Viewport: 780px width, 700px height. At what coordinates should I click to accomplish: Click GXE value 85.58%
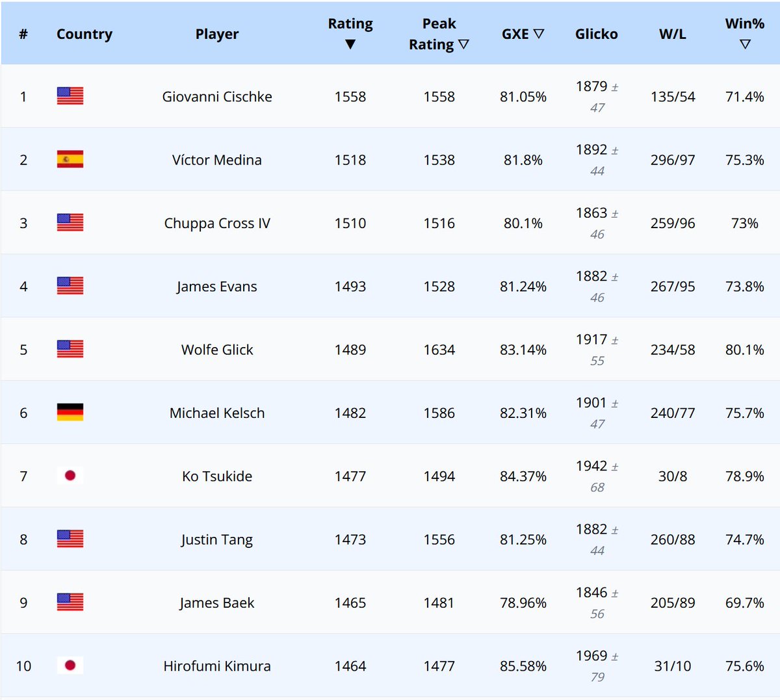(x=523, y=666)
